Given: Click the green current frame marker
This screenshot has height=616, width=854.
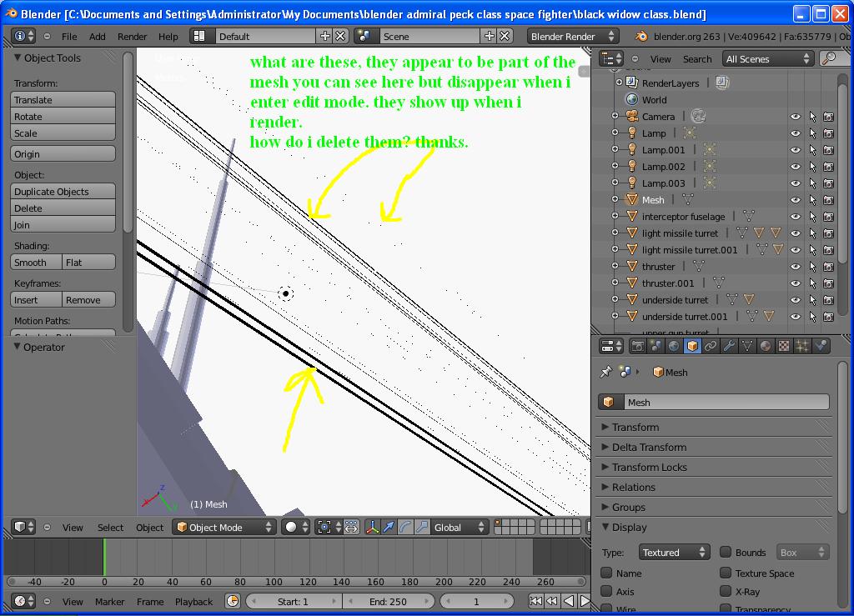Looking at the screenshot, I should (x=104, y=557).
